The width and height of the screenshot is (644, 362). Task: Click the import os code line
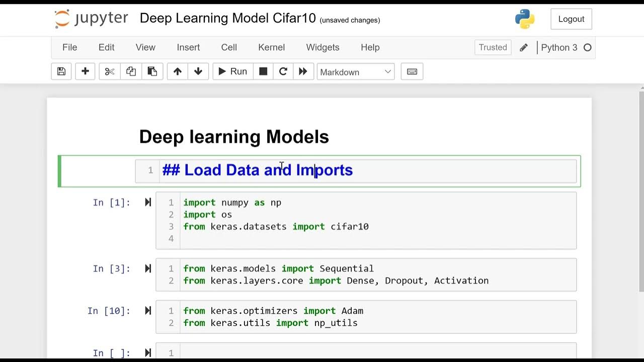tap(207, 215)
